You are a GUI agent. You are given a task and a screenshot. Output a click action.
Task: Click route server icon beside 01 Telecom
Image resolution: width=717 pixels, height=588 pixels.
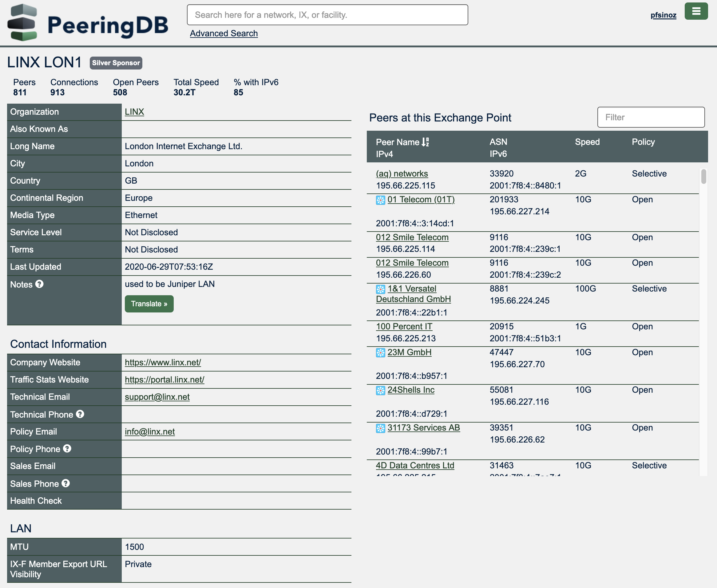tap(380, 200)
